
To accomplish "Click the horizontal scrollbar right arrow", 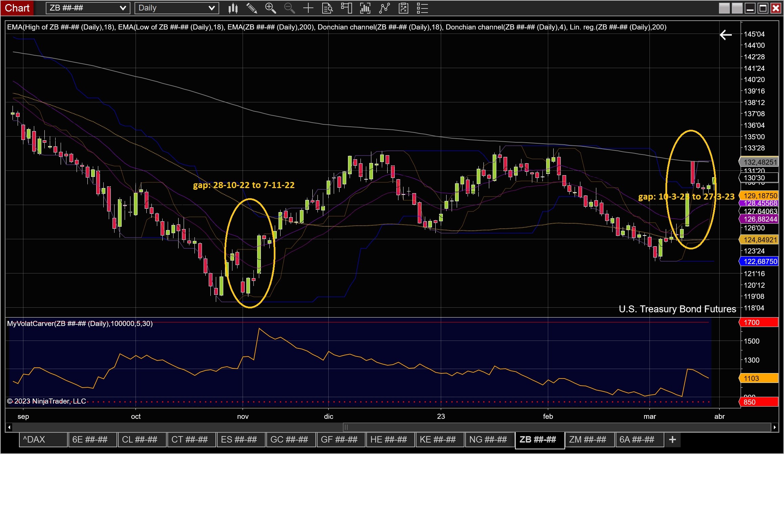I will [x=775, y=427].
